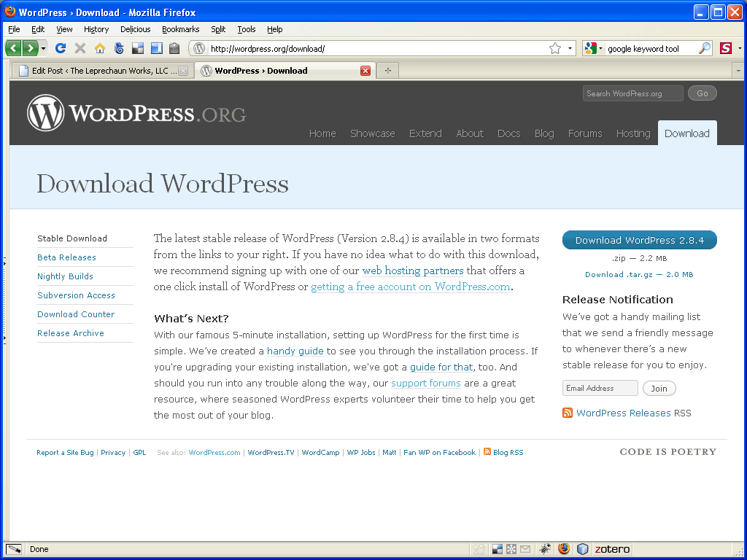
Task: Click the Download Counter sidebar link
Action: click(x=76, y=314)
